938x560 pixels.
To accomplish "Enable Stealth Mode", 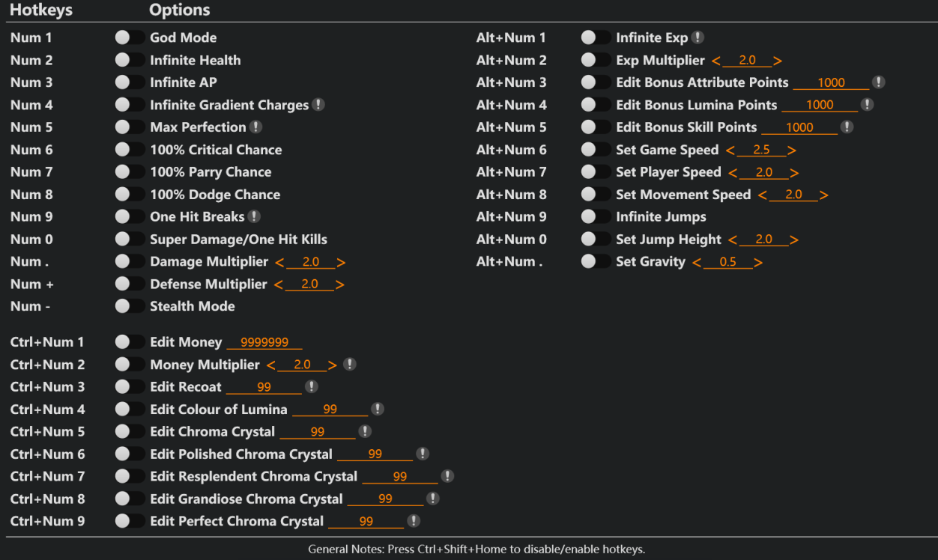I will [130, 305].
